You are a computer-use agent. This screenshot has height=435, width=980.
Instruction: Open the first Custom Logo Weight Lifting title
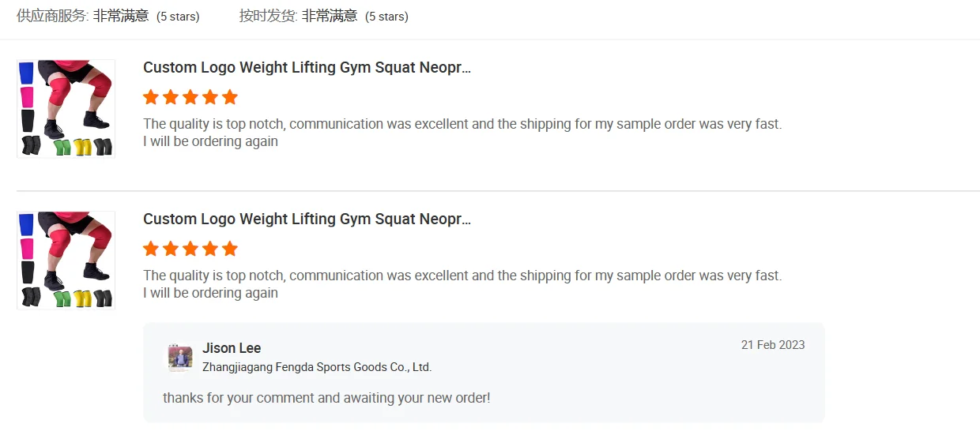coord(307,68)
